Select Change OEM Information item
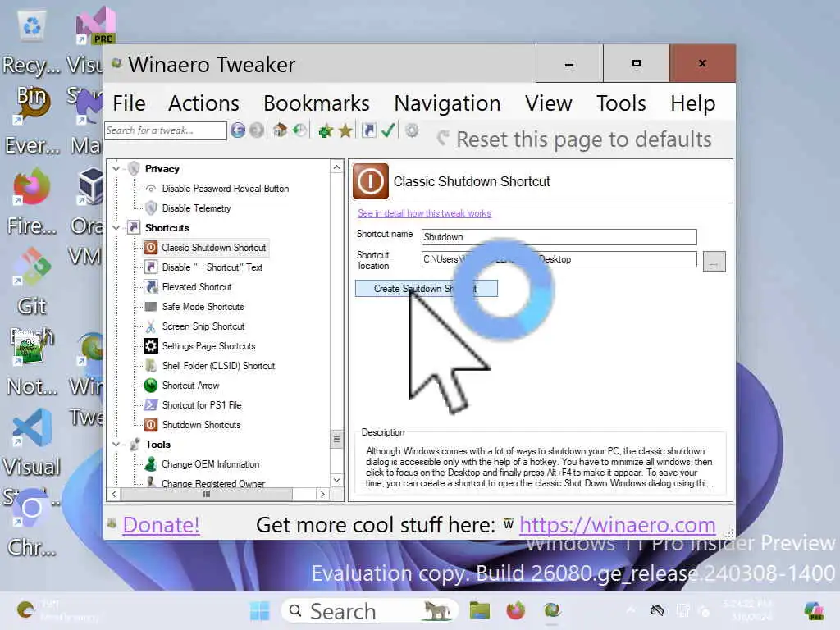840x630 pixels. [210, 464]
